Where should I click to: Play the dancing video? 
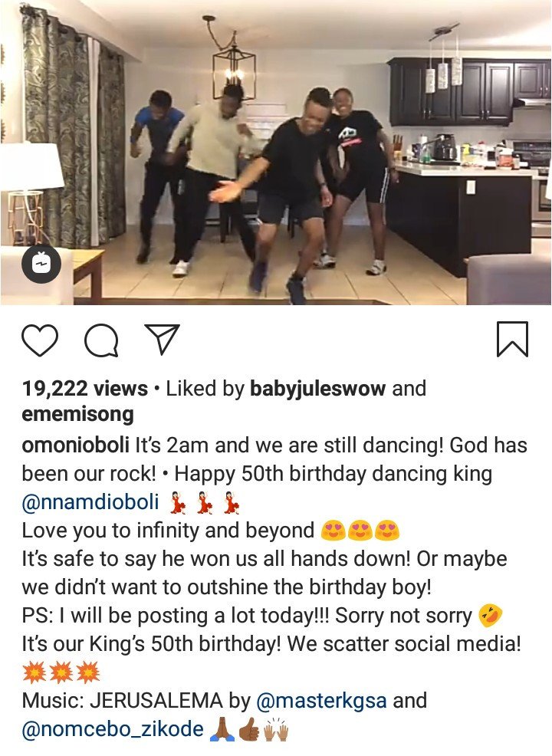coord(276,153)
